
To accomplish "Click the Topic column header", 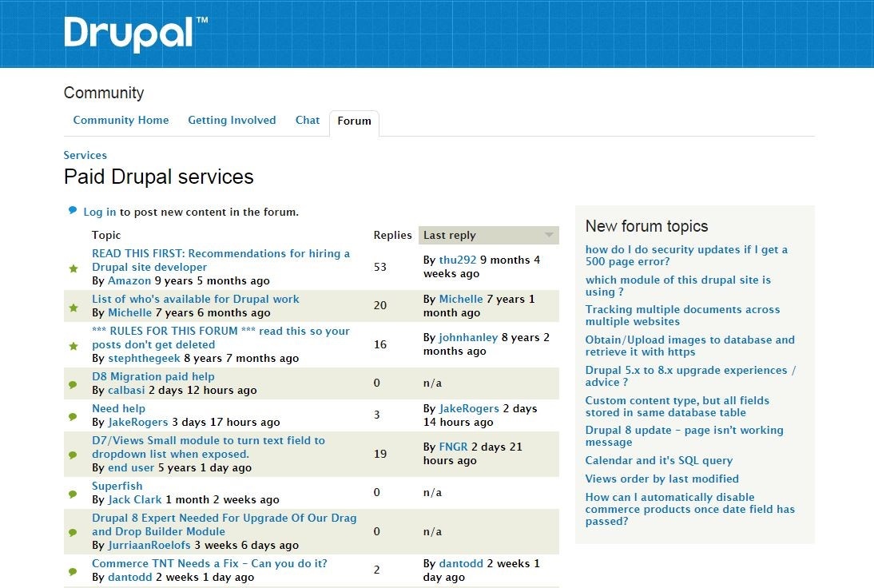I will click(106, 235).
